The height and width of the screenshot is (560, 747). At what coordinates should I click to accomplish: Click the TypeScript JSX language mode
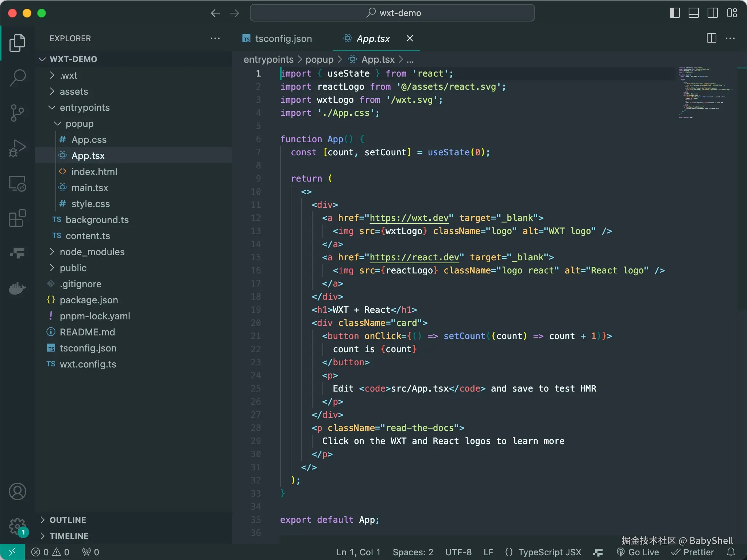(549, 552)
